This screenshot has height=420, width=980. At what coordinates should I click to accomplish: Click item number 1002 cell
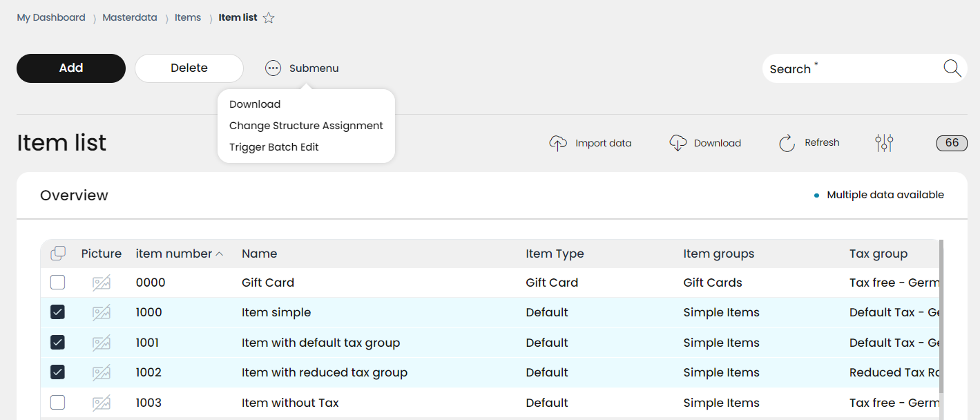pyautogui.click(x=148, y=372)
